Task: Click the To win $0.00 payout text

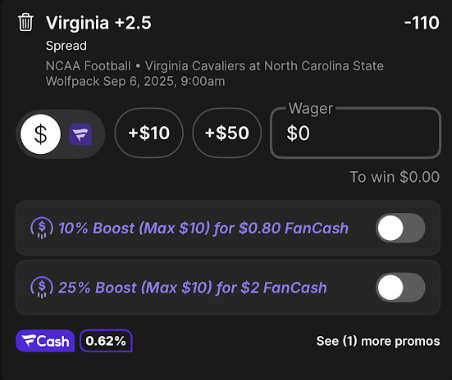Action: tap(394, 177)
